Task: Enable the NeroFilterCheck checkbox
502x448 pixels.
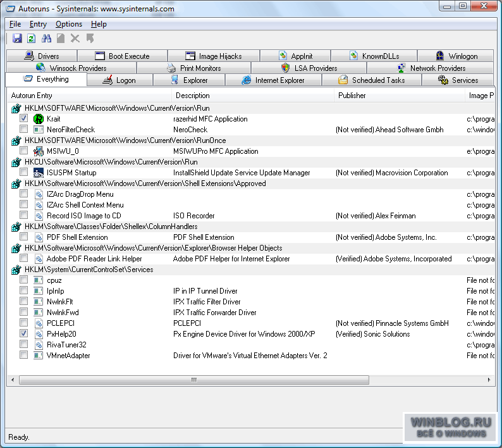Action: [x=23, y=129]
